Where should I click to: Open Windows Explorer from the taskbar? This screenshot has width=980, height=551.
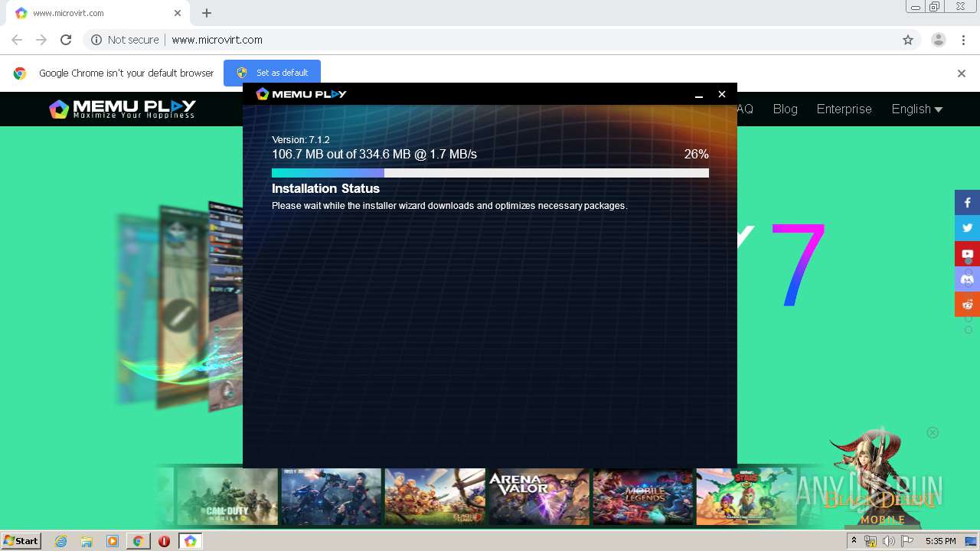(x=87, y=541)
